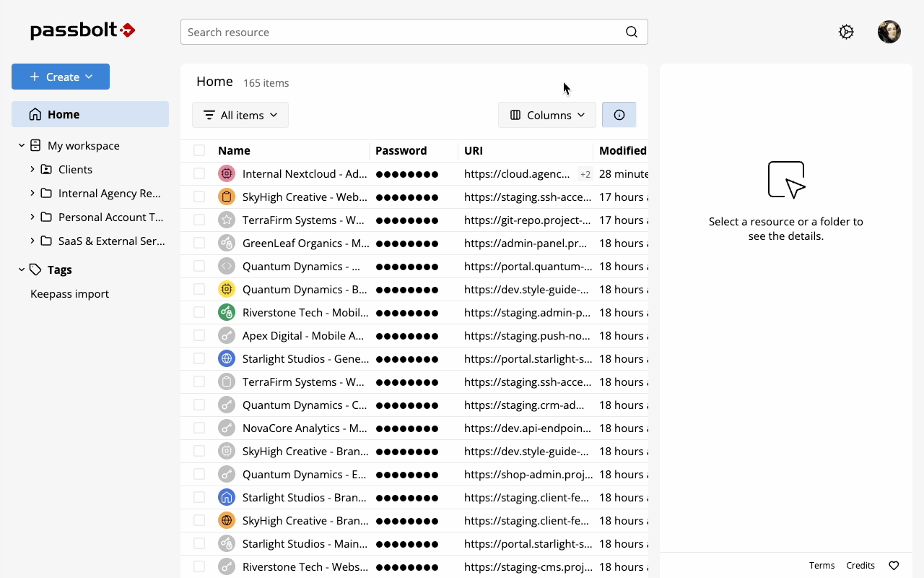The height and width of the screenshot is (578, 924).
Task: Click the +2 additional URIs badge
Action: click(585, 174)
